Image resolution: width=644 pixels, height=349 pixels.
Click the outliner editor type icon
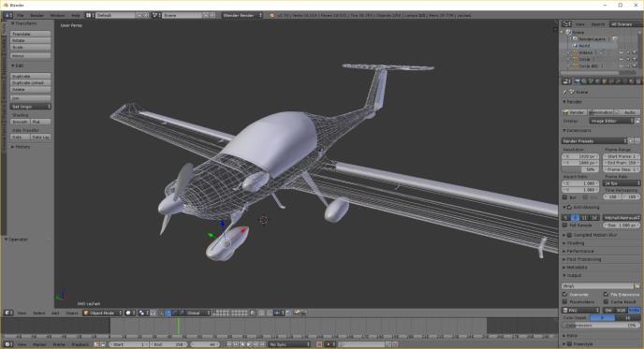coord(566,24)
